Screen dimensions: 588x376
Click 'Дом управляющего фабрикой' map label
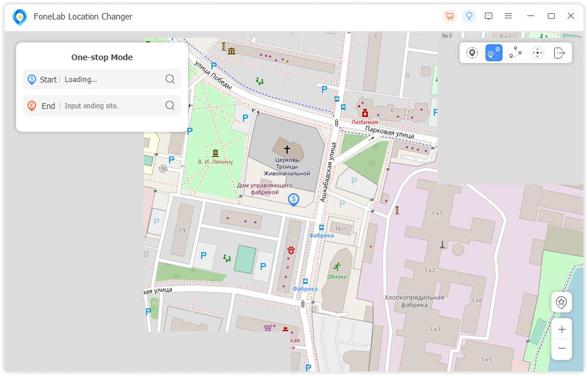[x=265, y=189]
